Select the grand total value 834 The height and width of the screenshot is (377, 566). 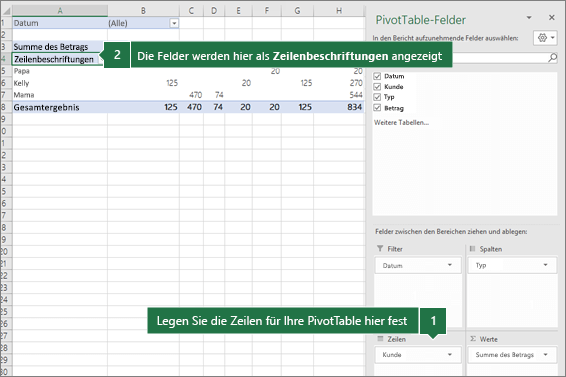click(x=339, y=107)
